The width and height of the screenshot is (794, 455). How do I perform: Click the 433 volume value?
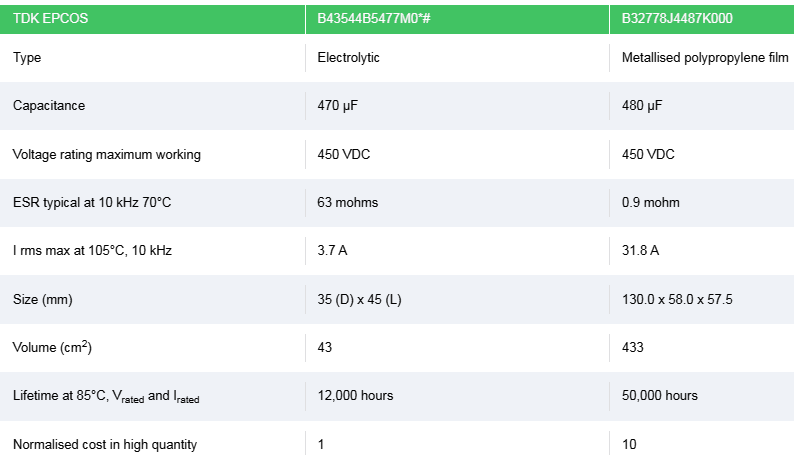tap(632, 347)
